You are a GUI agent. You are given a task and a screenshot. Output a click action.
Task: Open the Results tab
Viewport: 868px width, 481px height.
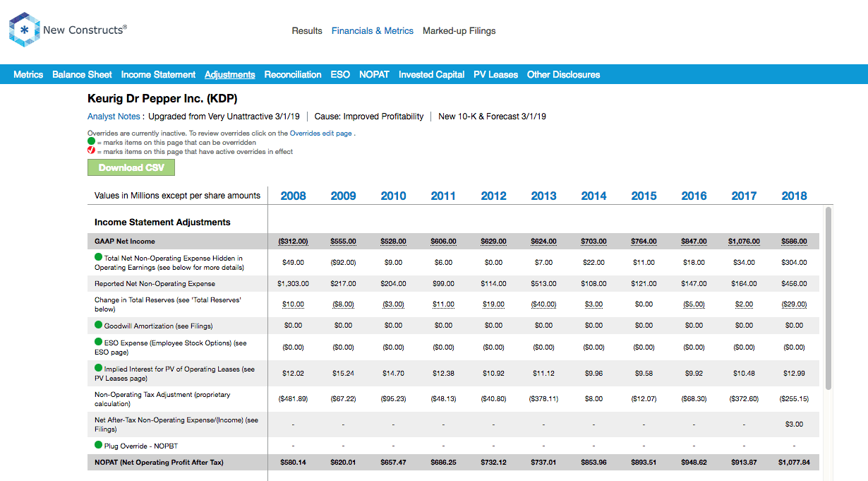(x=307, y=31)
